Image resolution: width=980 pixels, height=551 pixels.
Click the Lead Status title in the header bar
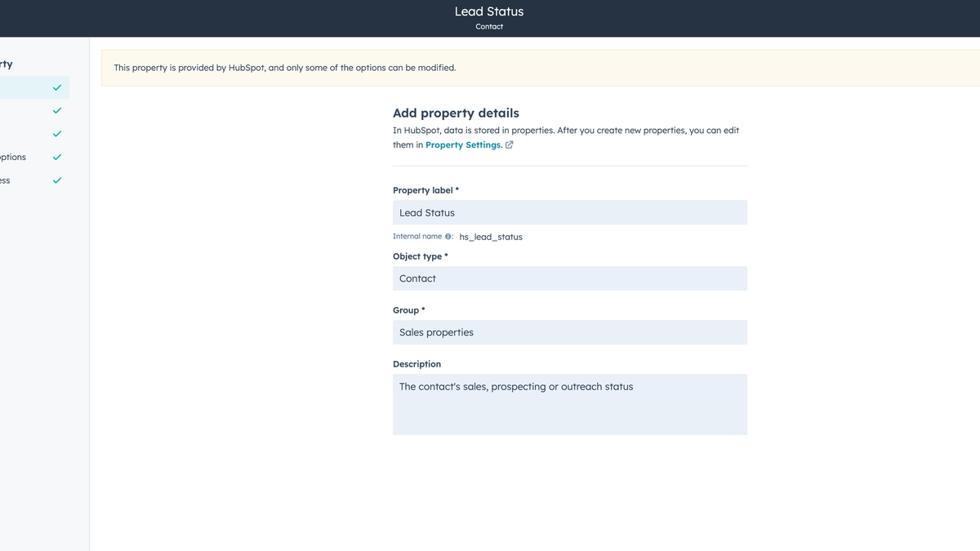(489, 11)
